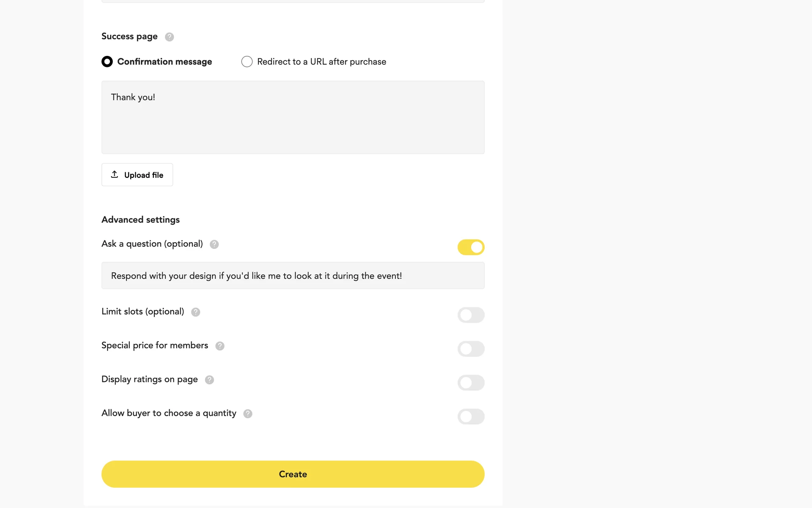Select Confirmation message radio option

[107, 62]
